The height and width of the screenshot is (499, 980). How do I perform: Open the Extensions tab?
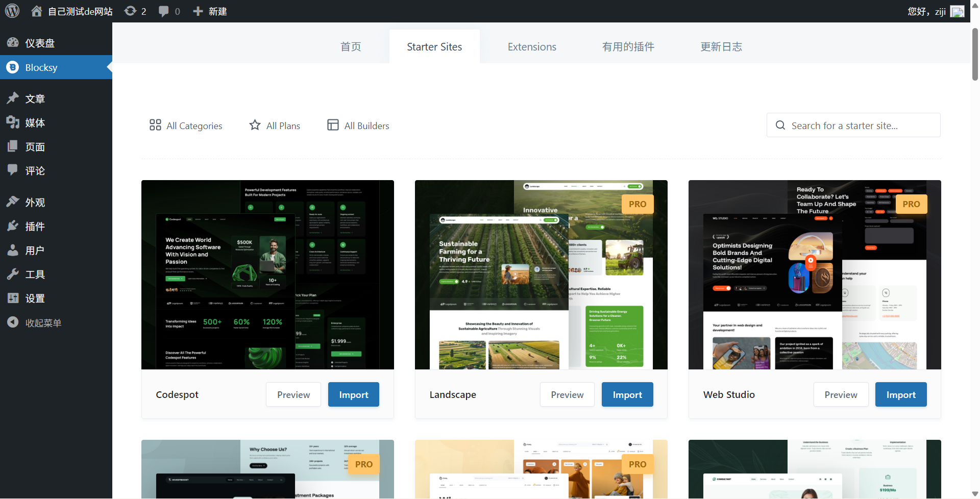[x=532, y=47]
